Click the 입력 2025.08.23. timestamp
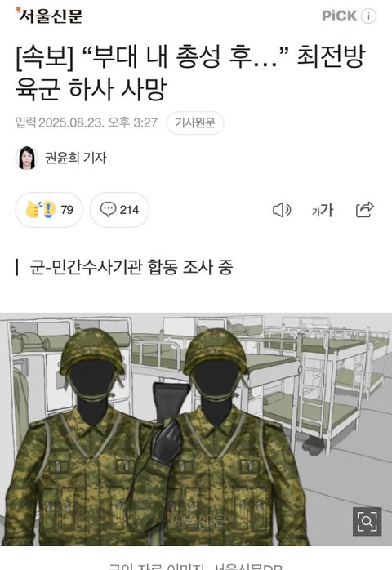This screenshot has height=570, width=392. 87,122
